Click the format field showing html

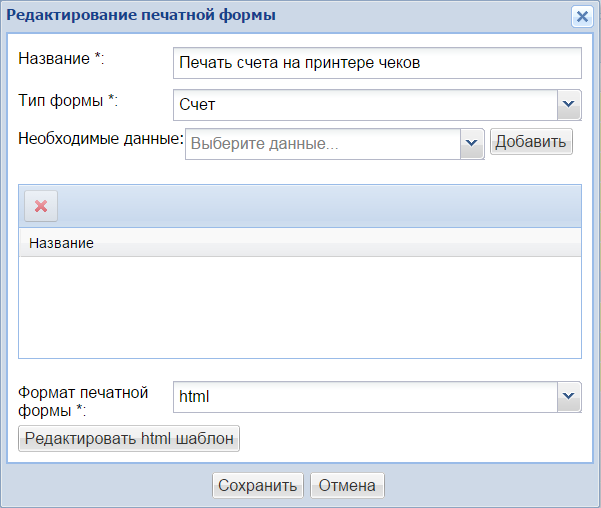tap(364, 396)
